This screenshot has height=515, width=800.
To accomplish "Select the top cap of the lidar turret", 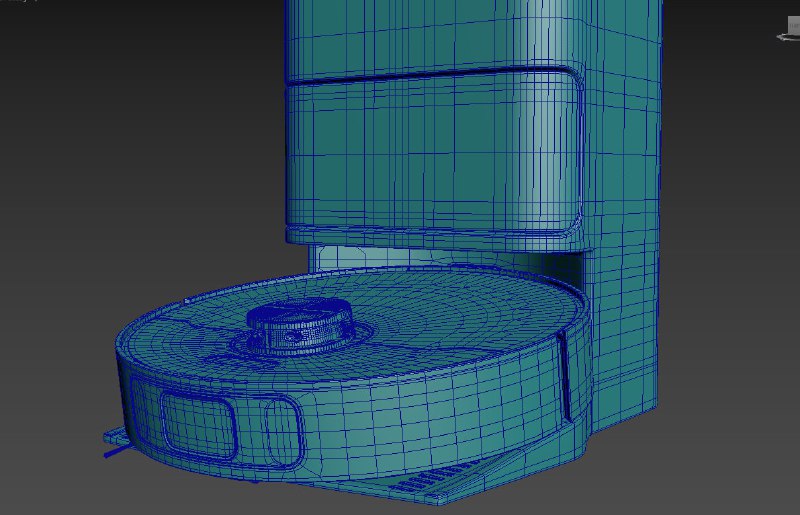I will tap(300, 309).
